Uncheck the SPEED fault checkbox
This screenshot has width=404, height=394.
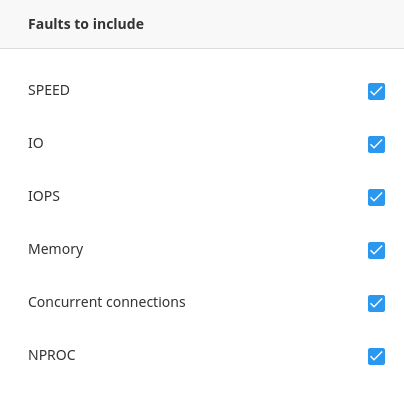point(376,91)
